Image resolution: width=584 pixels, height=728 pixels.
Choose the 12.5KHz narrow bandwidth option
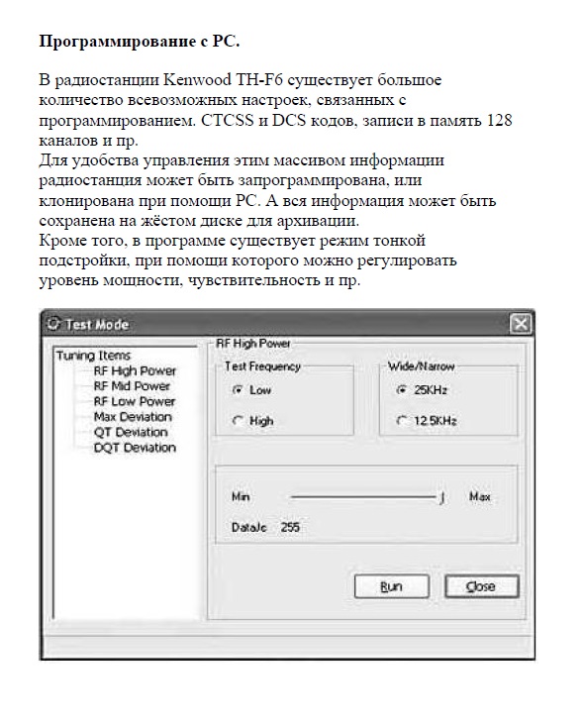(x=401, y=421)
